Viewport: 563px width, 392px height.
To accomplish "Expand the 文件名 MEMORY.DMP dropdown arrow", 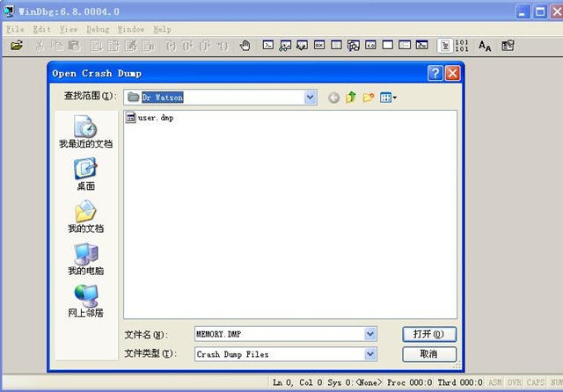I will pyautogui.click(x=369, y=334).
